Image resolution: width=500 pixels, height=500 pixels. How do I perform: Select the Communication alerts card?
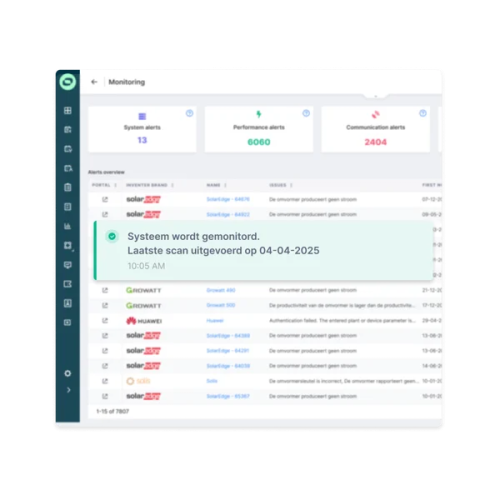(x=376, y=129)
